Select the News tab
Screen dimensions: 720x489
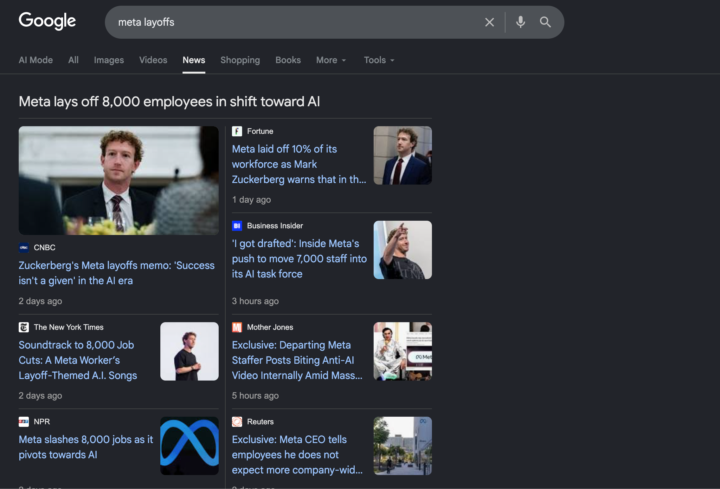194,60
